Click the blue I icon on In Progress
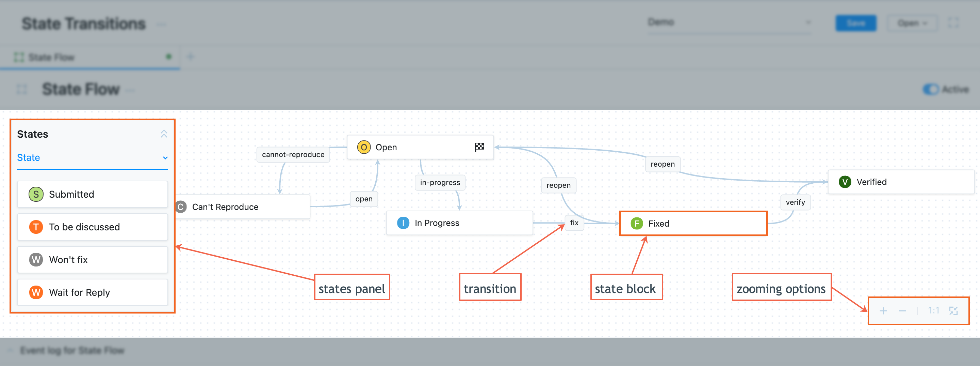980x366 pixels. (403, 223)
